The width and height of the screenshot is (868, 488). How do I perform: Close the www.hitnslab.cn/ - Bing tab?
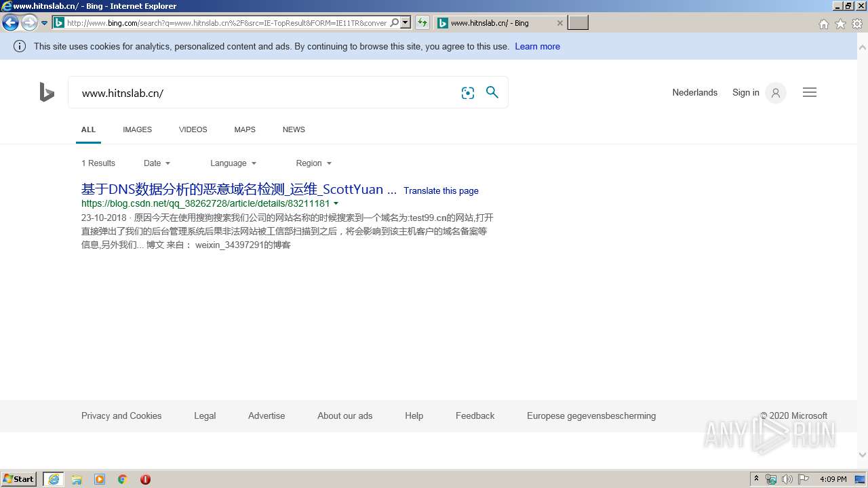tap(559, 23)
